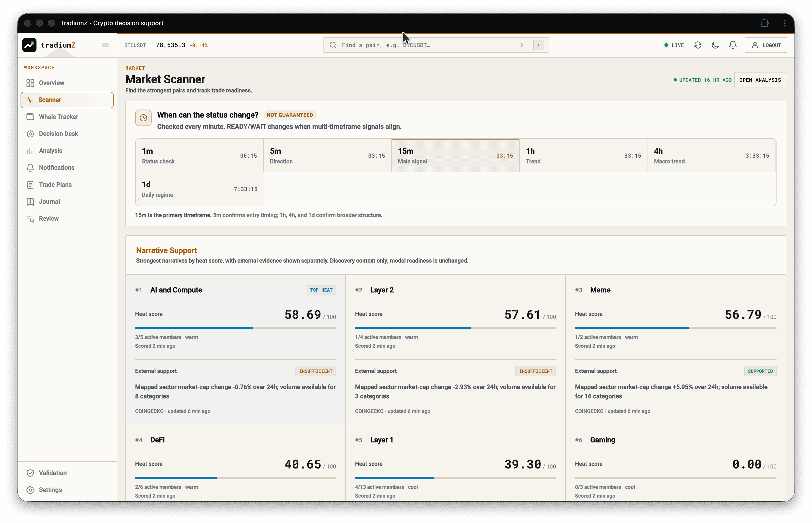Image resolution: width=812 pixels, height=523 pixels.
Task: Click the refresh data icon
Action: click(x=698, y=45)
